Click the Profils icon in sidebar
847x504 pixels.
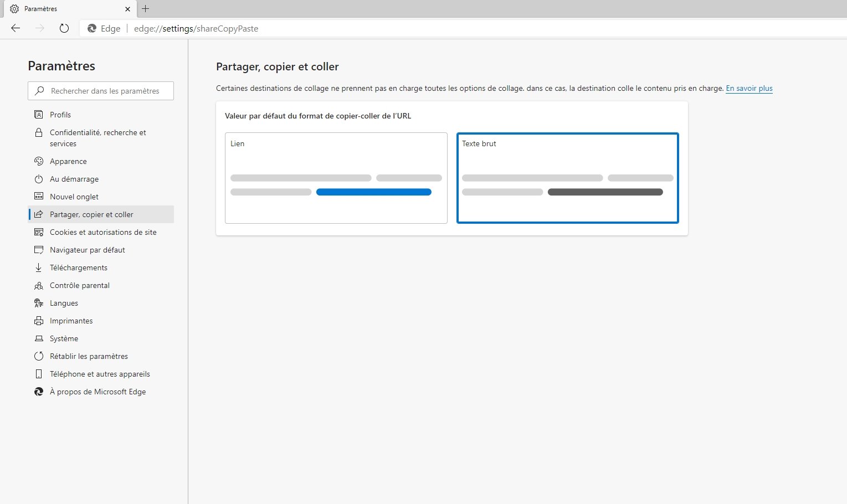(39, 115)
